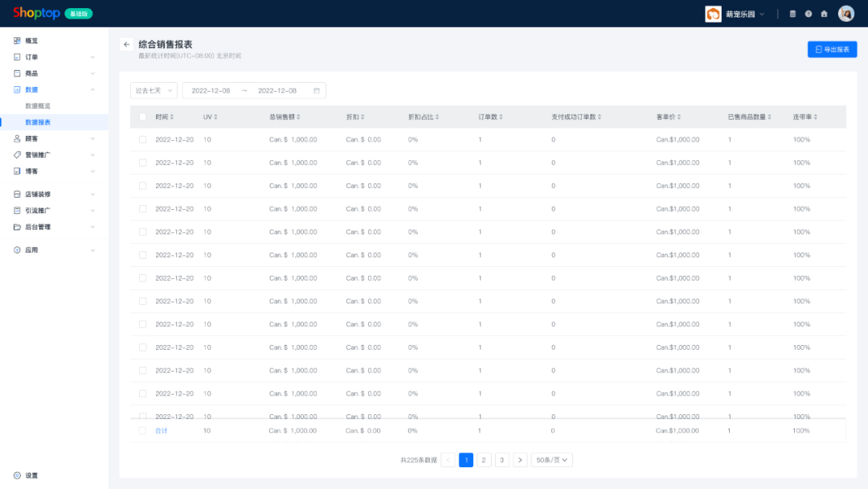Click the 博客 blog icon
The image size is (868, 489).
coord(17,171)
